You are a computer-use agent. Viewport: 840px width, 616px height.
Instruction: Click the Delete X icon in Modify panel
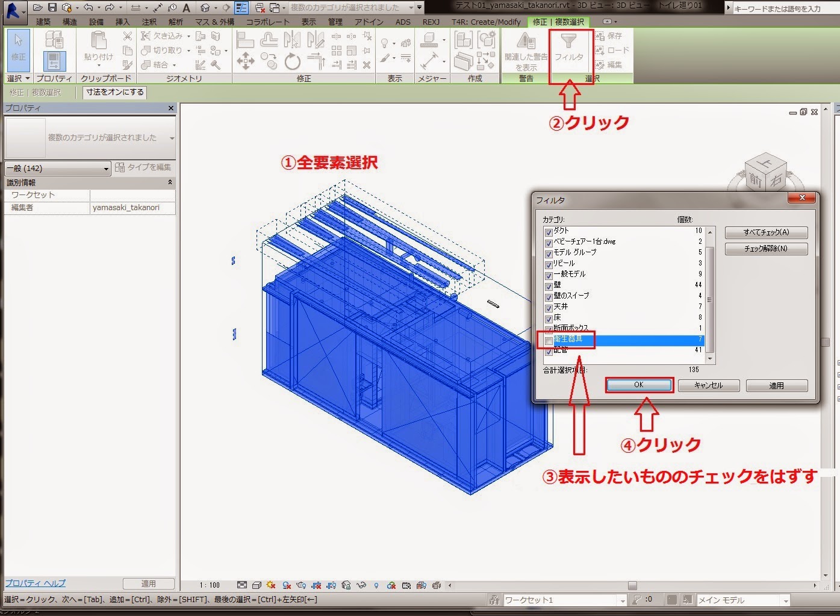[367, 65]
